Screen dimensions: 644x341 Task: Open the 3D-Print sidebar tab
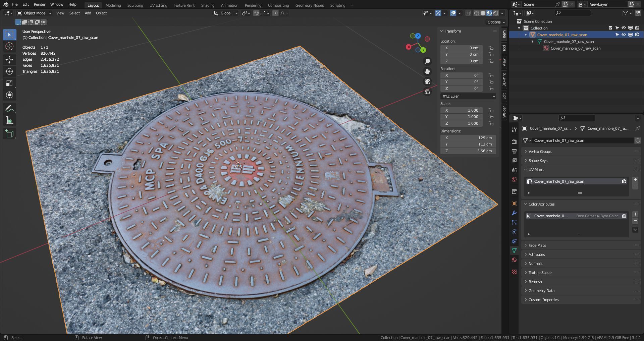pos(504,79)
